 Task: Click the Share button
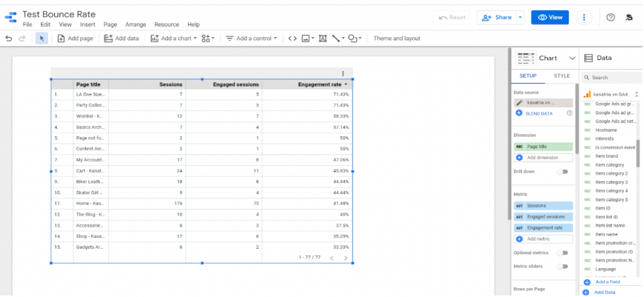[497, 17]
